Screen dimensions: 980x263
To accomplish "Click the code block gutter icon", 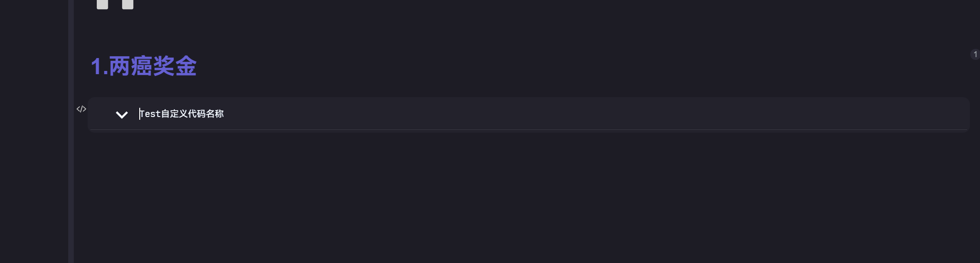I will [81, 109].
